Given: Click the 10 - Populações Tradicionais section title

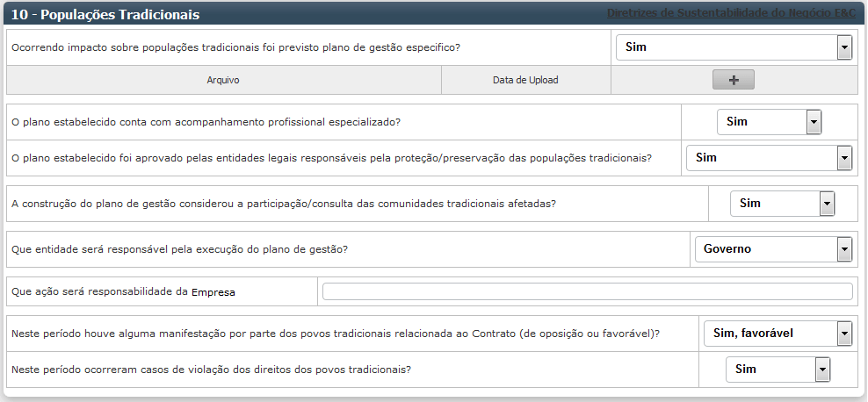Looking at the screenshot, I should coord(105,15).
